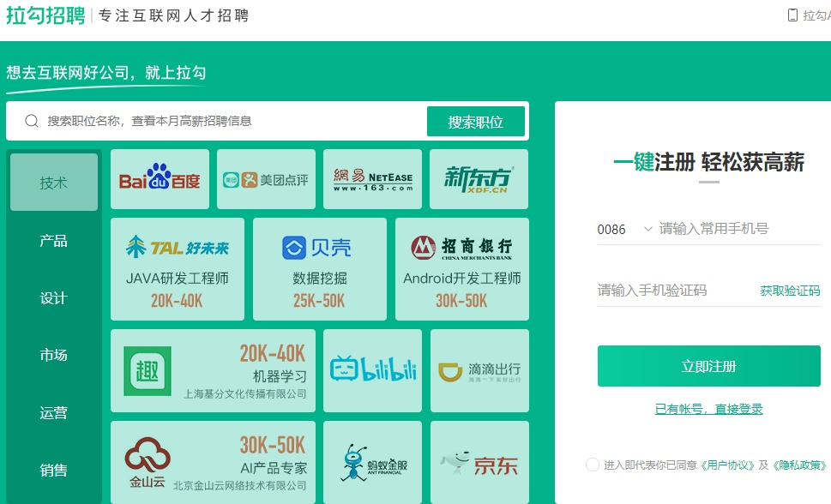Screen dimensions: 831x504
Task: Open the 美团点评 company logo tile
Action: point(266,178)
